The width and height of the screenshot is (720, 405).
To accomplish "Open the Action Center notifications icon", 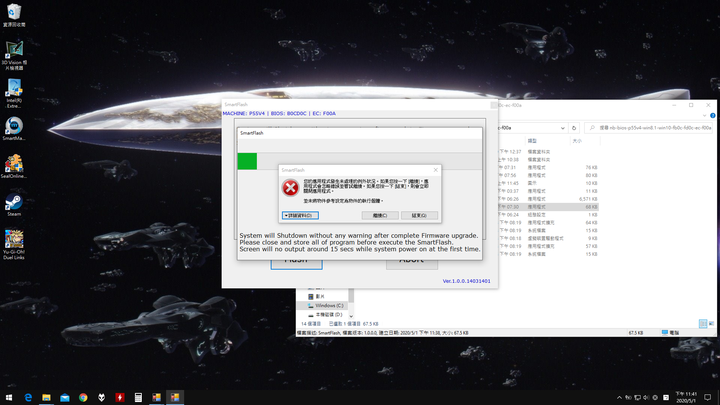I will pos(708,397).
